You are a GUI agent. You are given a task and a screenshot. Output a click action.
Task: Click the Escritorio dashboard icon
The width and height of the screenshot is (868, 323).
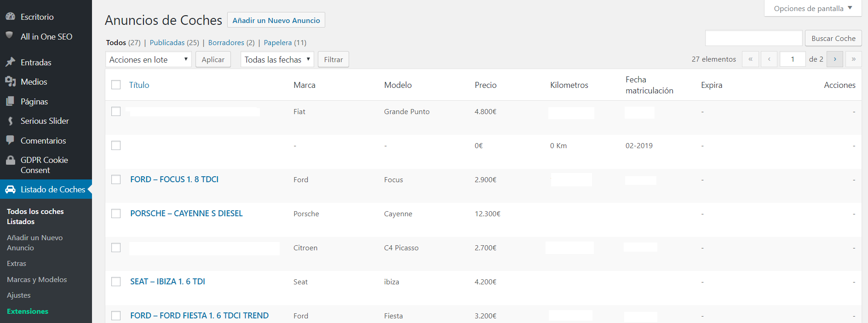pos(10,17)
